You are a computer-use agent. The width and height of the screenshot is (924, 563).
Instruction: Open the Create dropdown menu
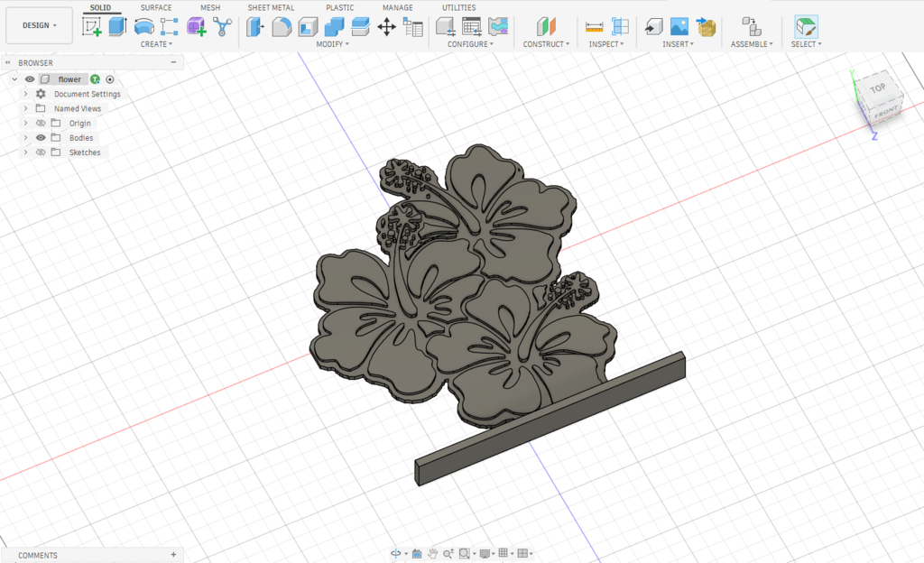click(156, 44)
